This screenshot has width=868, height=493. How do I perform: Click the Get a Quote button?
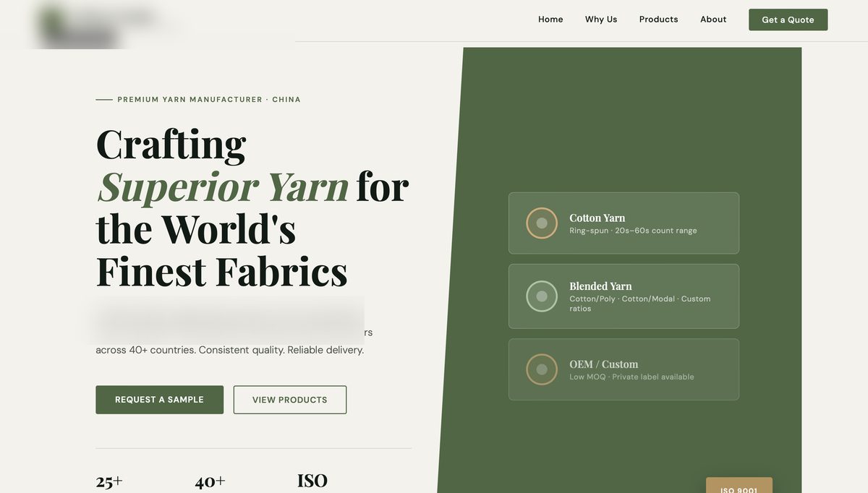point(788,20)
